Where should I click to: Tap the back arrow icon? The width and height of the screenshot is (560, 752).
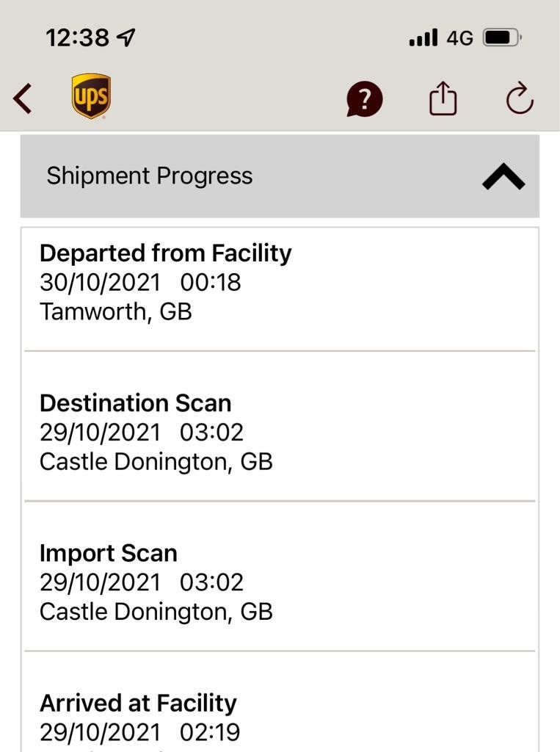23,98
